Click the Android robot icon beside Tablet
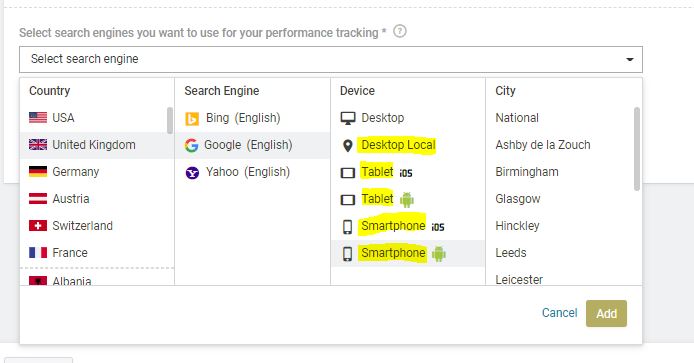 [407, 200]
